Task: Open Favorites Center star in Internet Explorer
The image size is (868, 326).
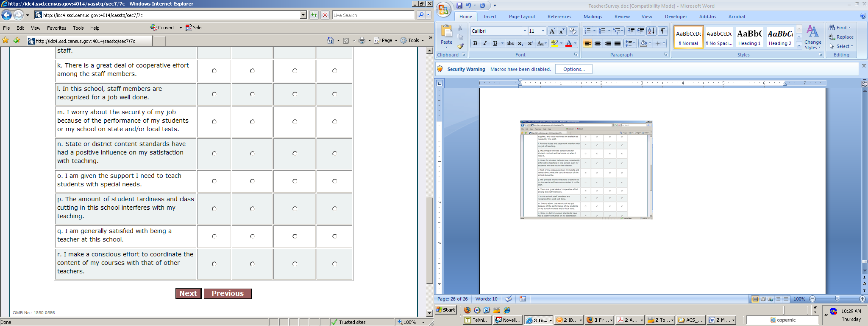Action: click(x=6, y=40)
